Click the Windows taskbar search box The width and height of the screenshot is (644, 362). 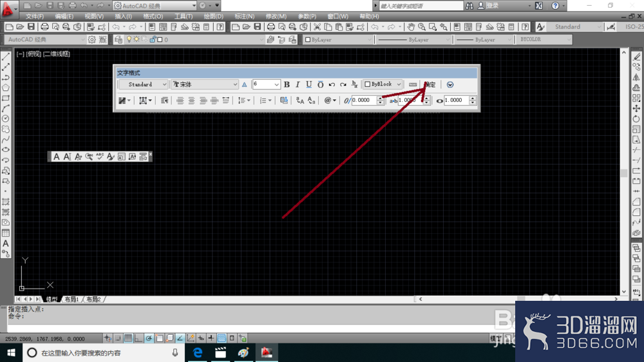click(102, 352)
